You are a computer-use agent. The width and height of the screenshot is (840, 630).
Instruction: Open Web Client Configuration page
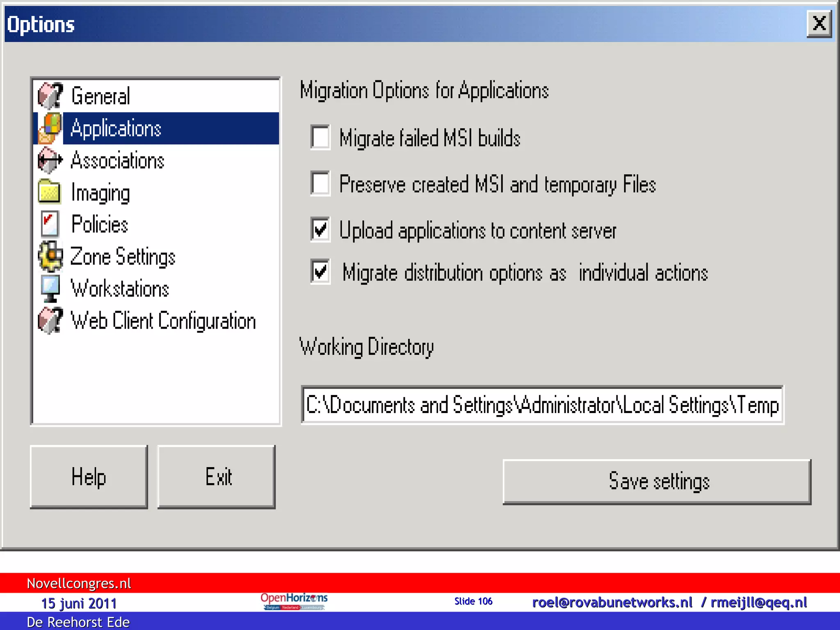pyautogui.click(x=156, y=321)
